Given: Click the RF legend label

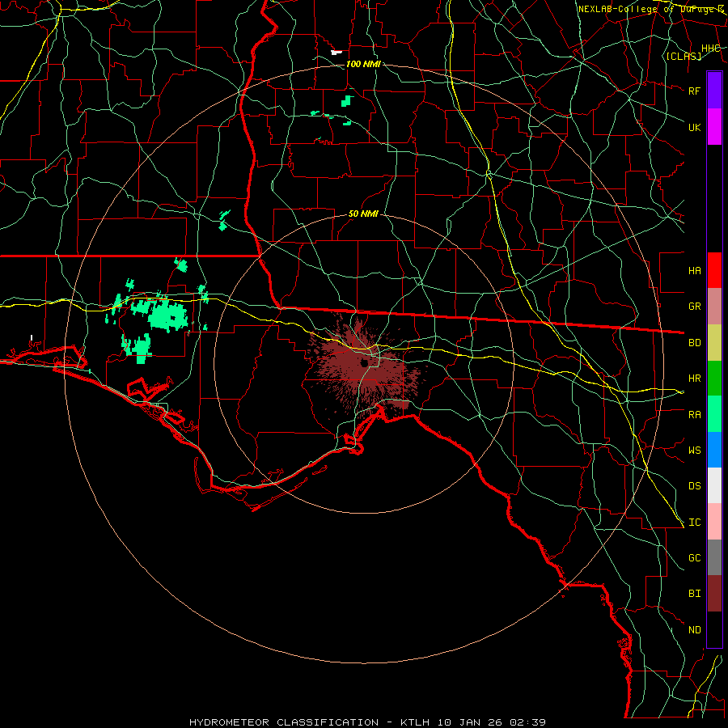Looking at the screenshot, I should pyautogui.click(x=694, y=91).
